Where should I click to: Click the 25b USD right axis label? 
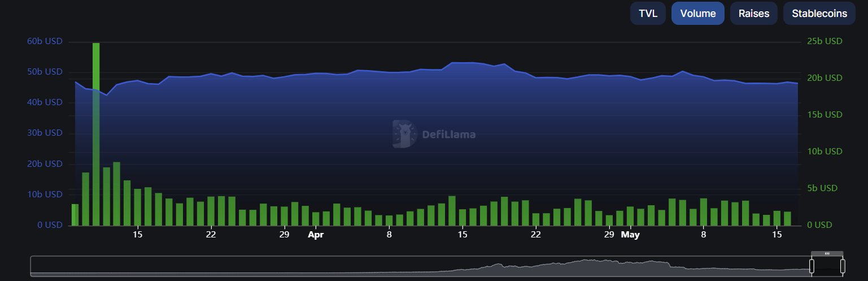click(825, 41)
